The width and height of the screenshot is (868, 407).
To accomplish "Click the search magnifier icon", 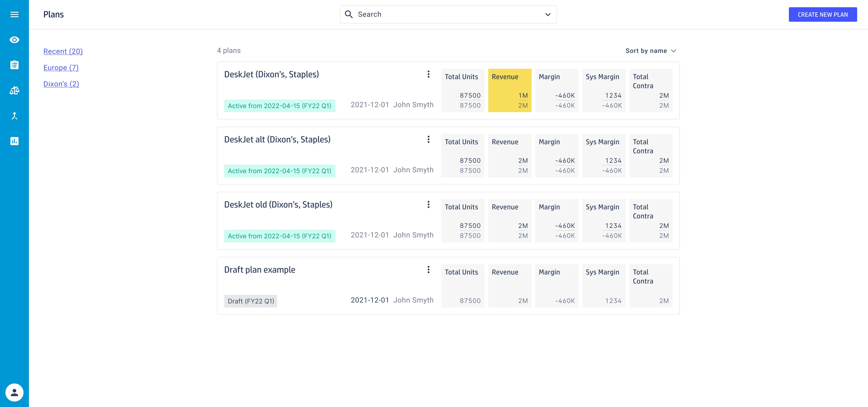I will tap(349, 14).
